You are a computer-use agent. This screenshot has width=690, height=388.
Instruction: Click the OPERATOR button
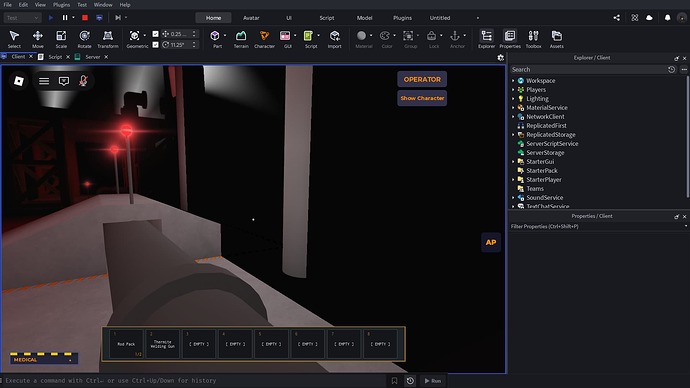(x=422, y=80)
